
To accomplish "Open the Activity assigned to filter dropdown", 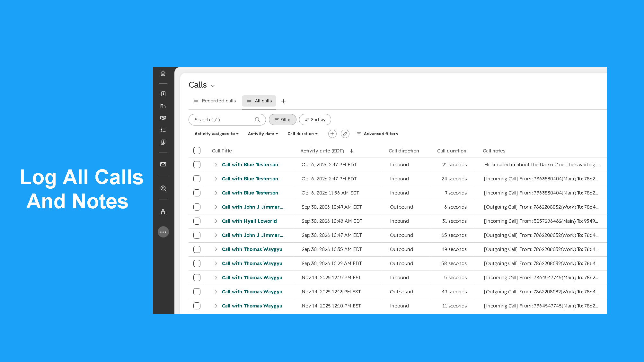I will click(216, 134).
